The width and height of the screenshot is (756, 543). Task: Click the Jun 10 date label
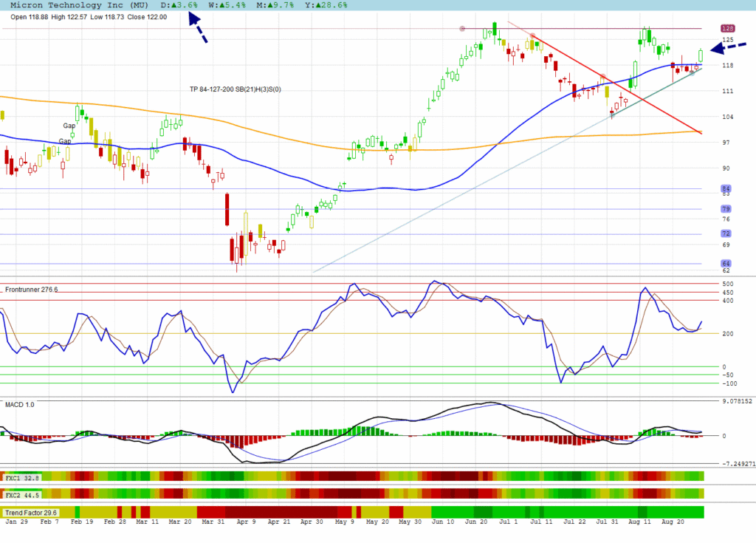pyautogui.click(x=443, y=522)
